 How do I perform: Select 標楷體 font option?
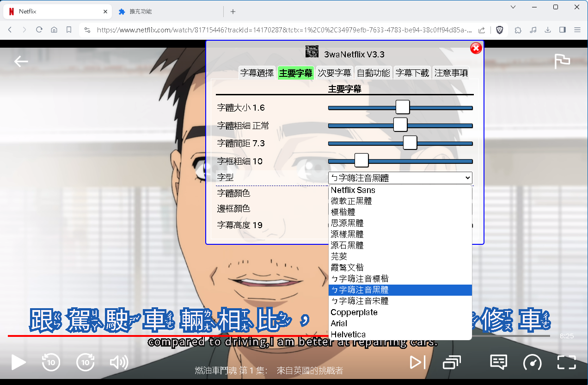pos(400,212)
